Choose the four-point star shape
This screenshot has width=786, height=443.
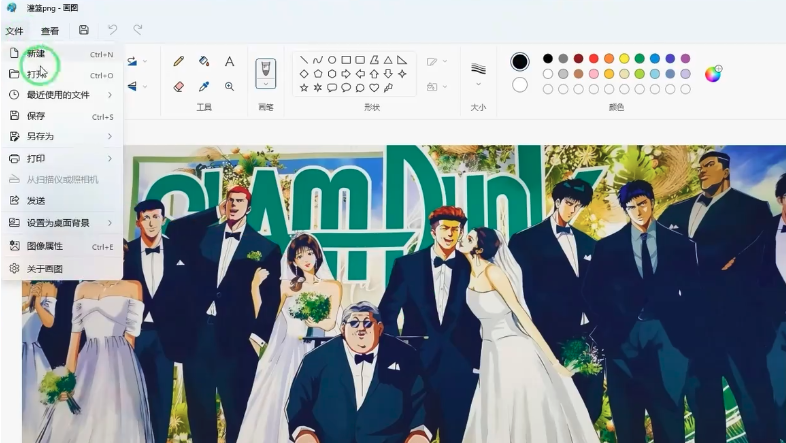[402, 74]
